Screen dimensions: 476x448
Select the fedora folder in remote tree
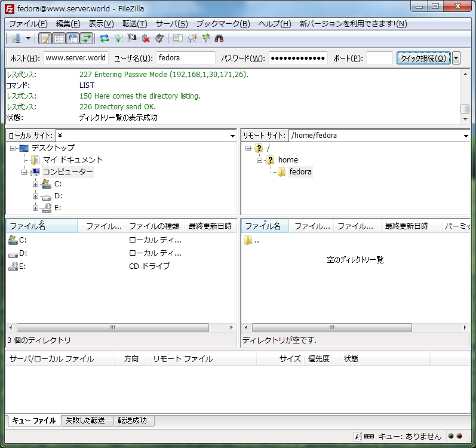coord(300,172)
